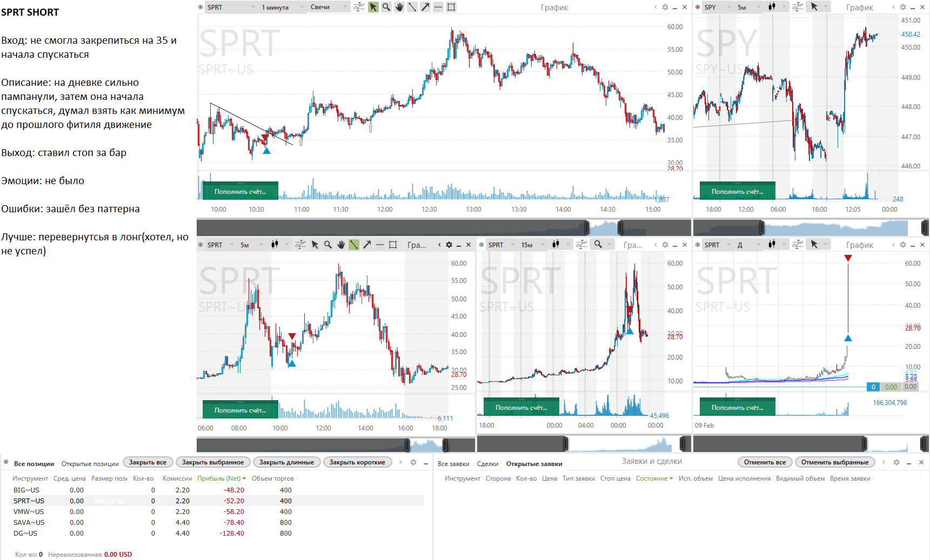
Task: Open settings gear of SPRT 1-minute chart
Action: coord(665,7)
